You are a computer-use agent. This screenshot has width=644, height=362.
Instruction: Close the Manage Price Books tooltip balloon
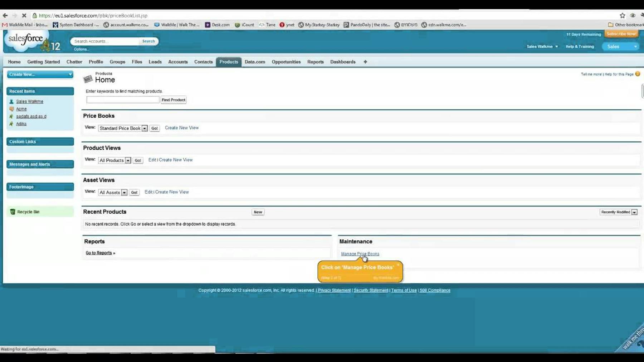click(398, 265)
